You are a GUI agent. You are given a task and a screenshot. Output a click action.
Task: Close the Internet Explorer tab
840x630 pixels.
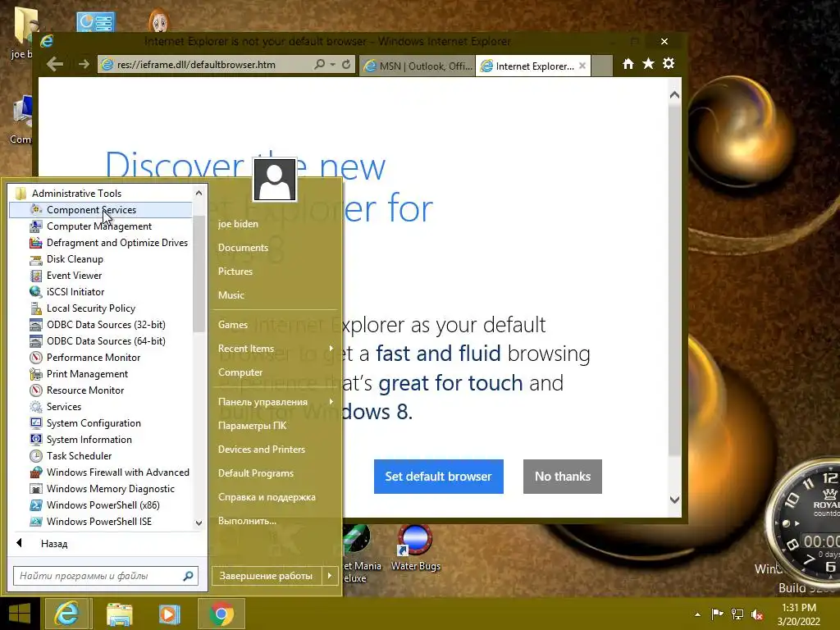pos(582,66)
